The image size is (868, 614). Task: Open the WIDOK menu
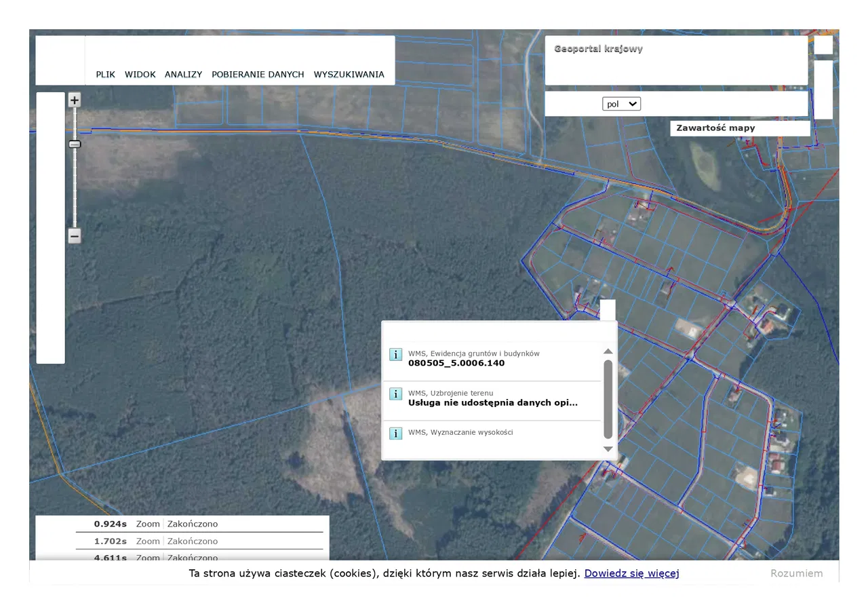pos(140,75)
